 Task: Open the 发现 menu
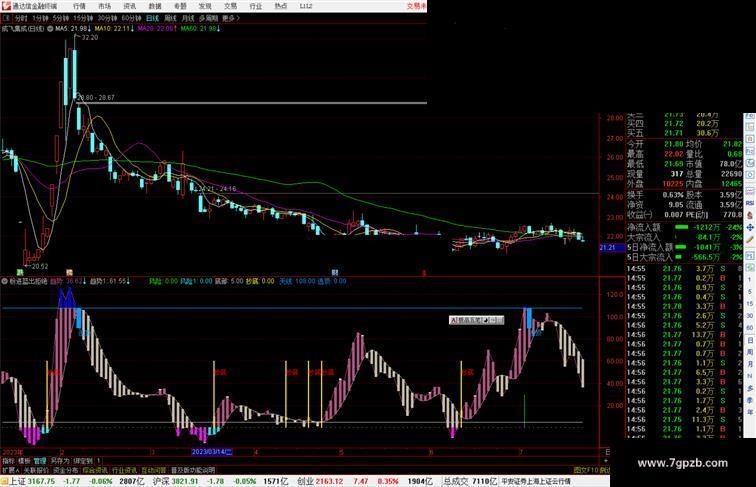pos(205,6)
